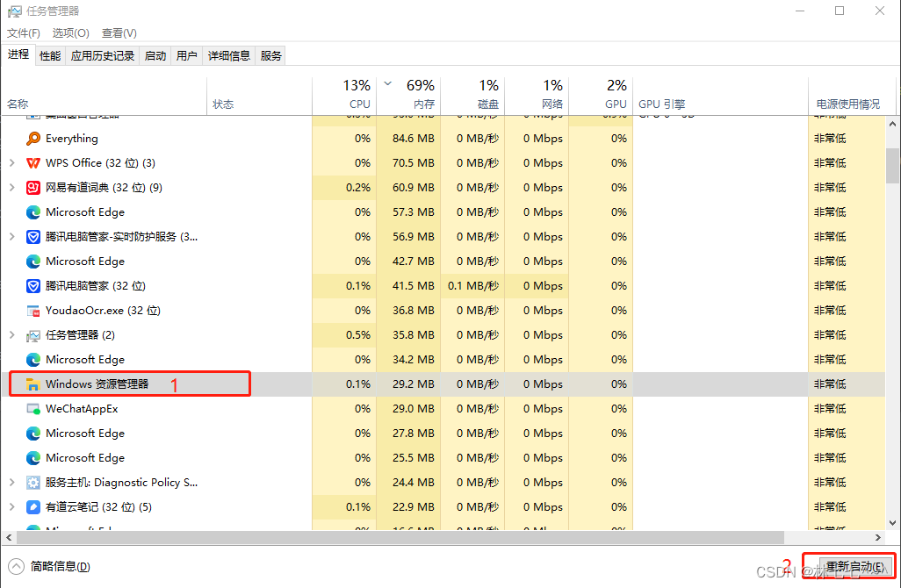Click the WPS Office process icon
The height and width of the screenshot is (588, 901).
tap(33, 163)
